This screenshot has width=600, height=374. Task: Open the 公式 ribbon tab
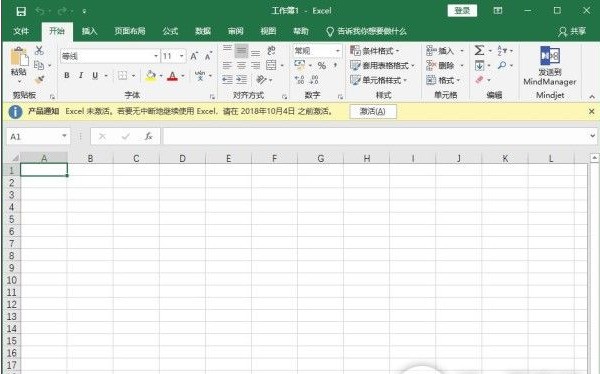(170, 31)
